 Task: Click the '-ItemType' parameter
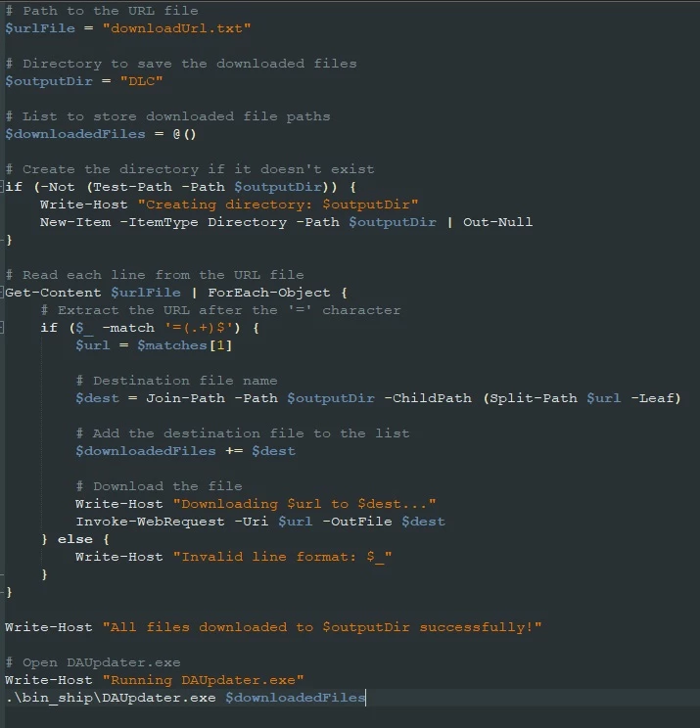pos(159,222)
